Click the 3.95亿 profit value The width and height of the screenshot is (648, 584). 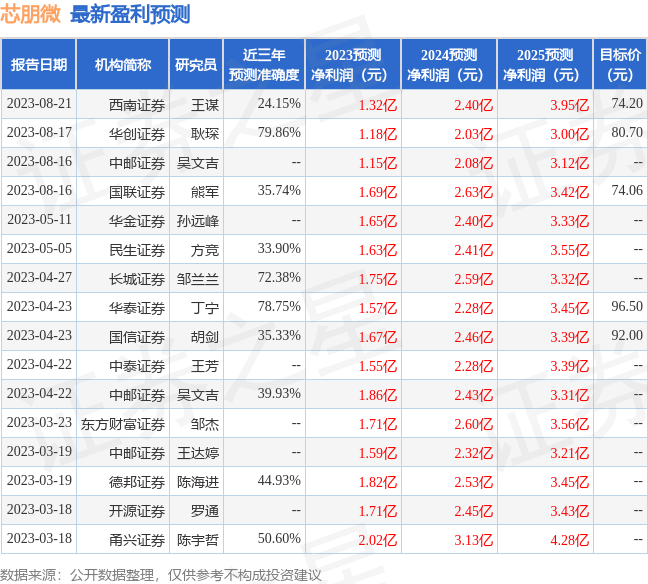point(569,105)
